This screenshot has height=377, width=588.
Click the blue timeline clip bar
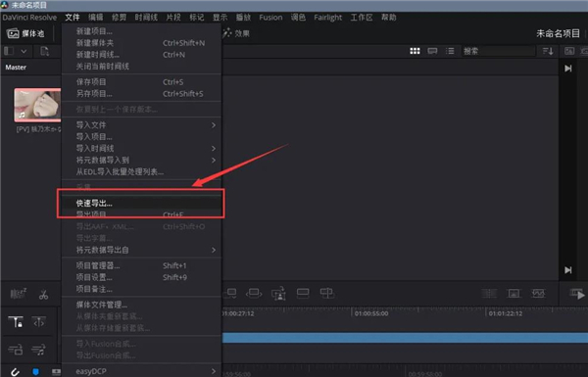pos(405,338)
